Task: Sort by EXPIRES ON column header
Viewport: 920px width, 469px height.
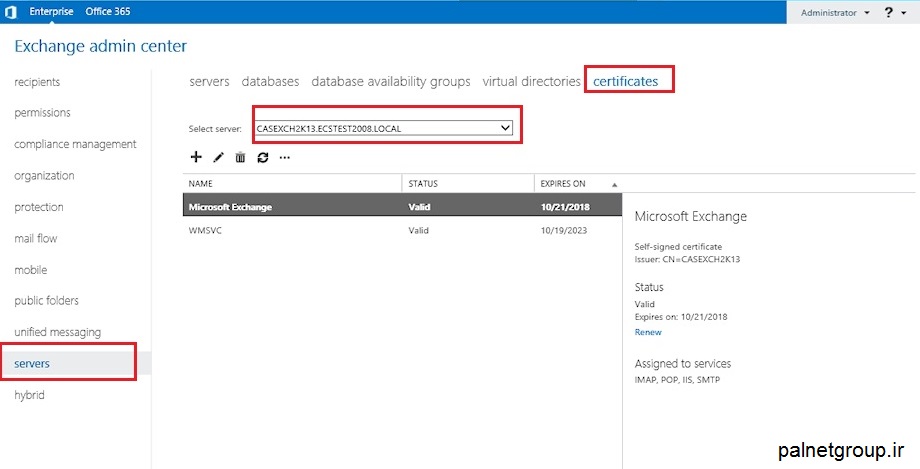Action: (563, 184)
